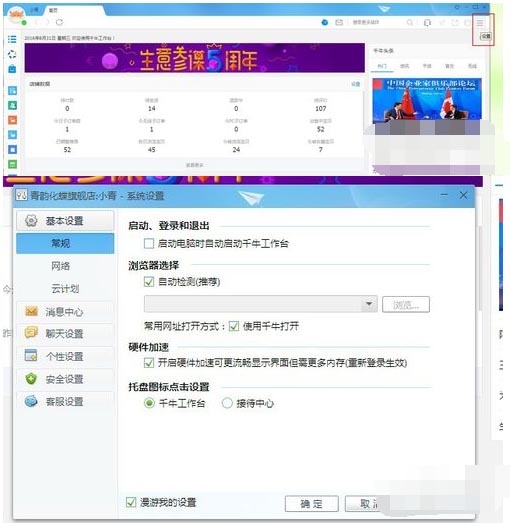
Task: Click the 浏览... button
Action: [x=406, y=304]
